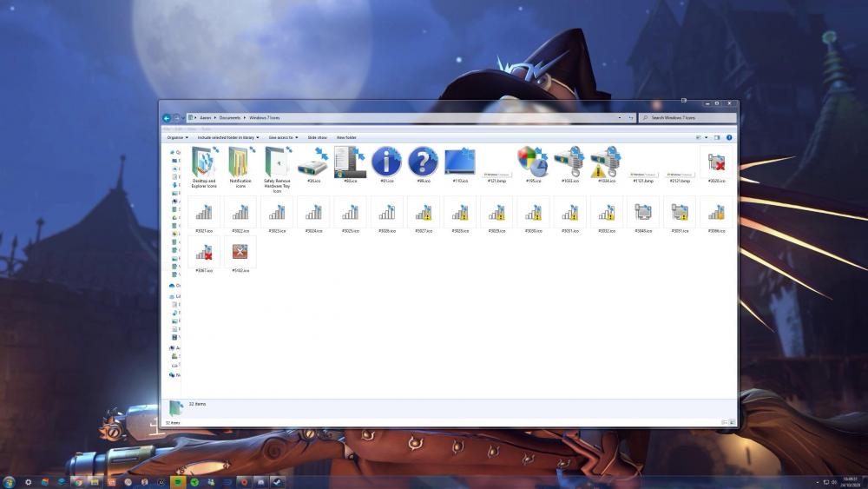Select the signal bars red X icon #3067.ico

point(204,253)
